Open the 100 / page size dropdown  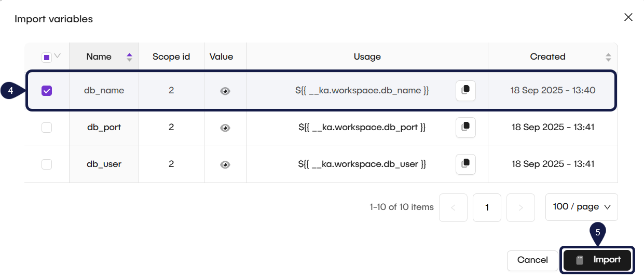pos(581,207)
